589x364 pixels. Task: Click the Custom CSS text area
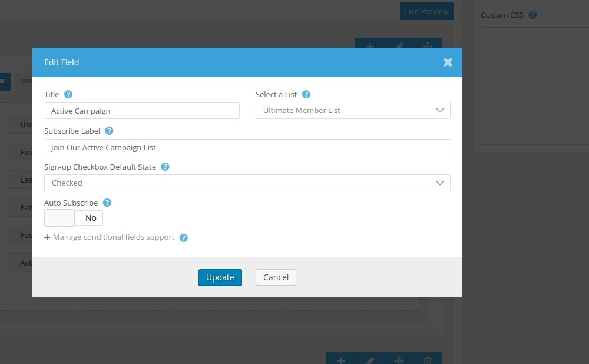click(535, 85)
